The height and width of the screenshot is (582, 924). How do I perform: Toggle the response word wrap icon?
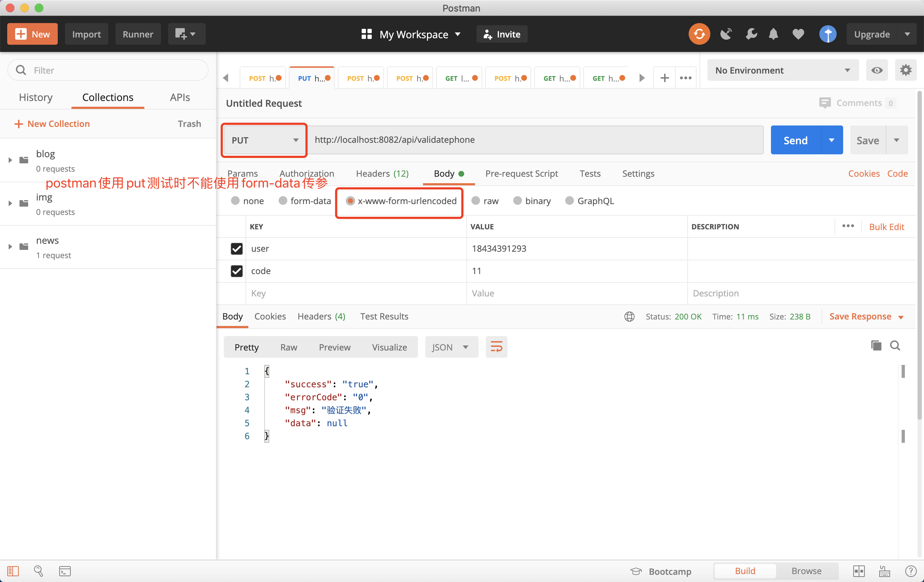(x=496, y=347)
